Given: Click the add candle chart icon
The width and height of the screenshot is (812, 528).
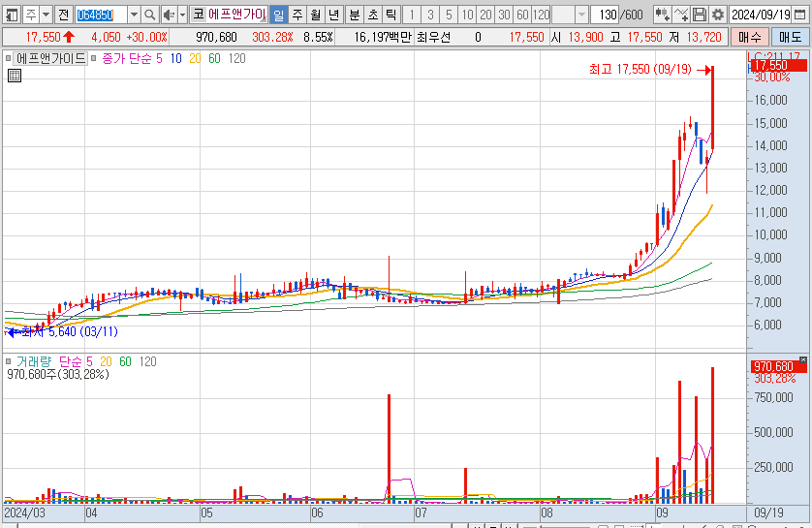Looking at the screenshot, I should point(662,15).
